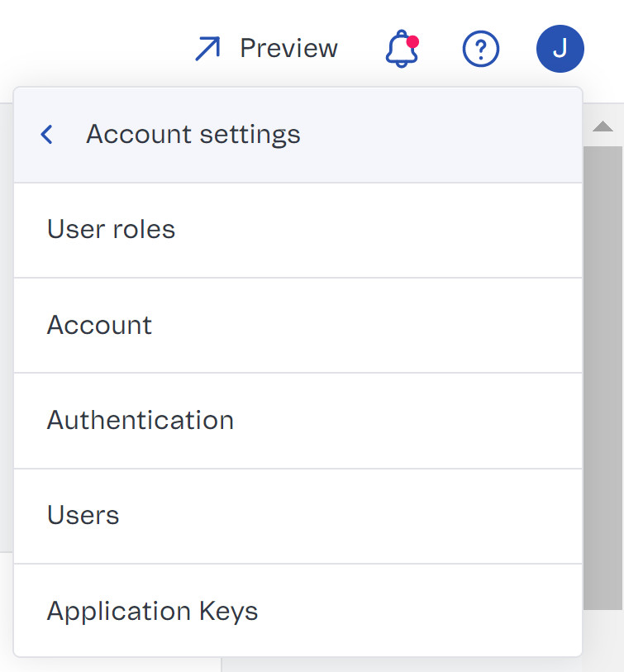Select the Account settings header

(193, 135)
